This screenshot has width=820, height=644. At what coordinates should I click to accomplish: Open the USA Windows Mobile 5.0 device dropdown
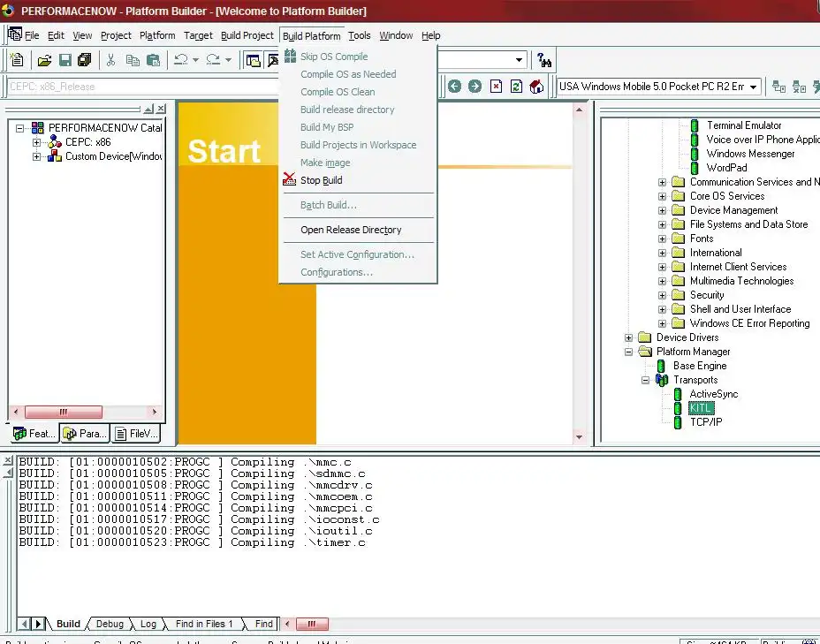click(753, 87)
